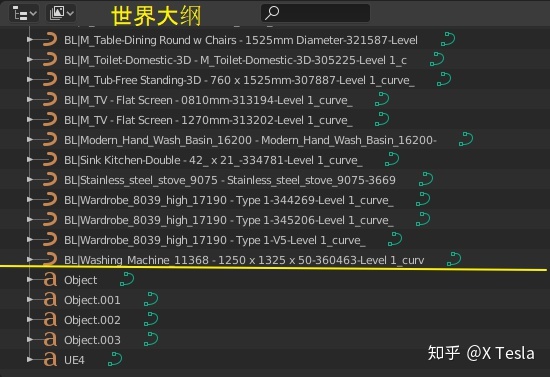The height and width of the screenshot is (377, 550).
Task: Expand the BL|M_Toilet-Domestic-3D row
Action: (x=30, y=60)
